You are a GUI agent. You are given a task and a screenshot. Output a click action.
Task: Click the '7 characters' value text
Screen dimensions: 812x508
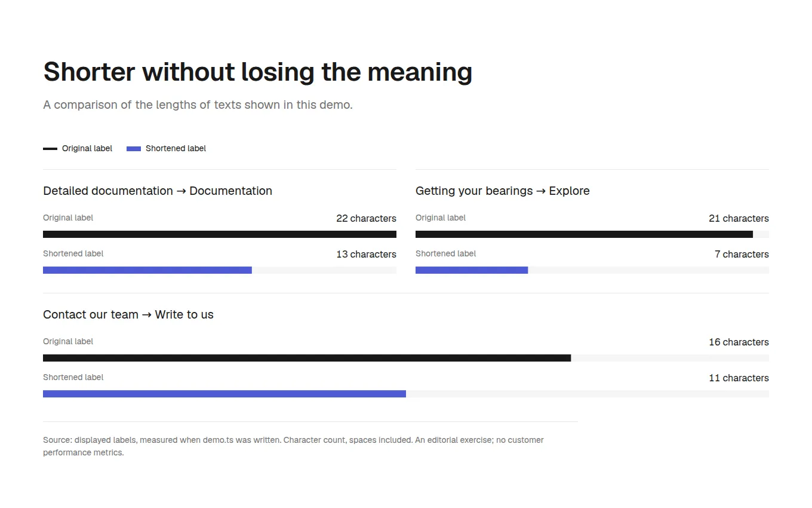(742, 254)
